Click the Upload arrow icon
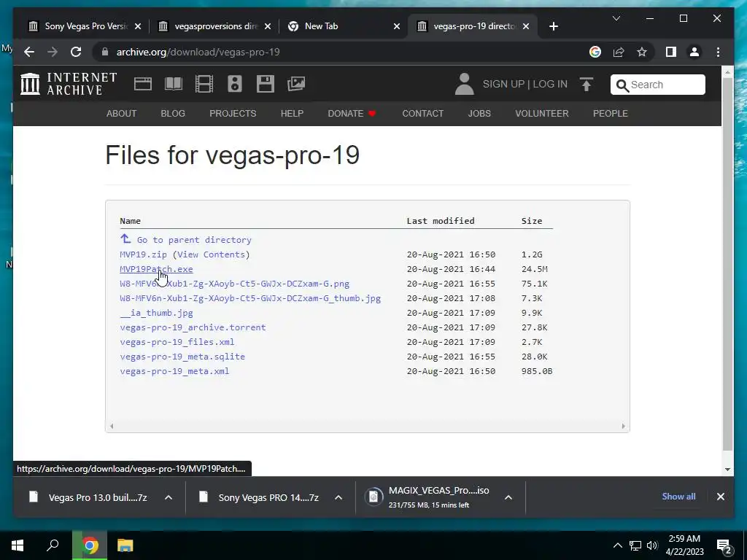Viewport: 747px width, 560px height. pos(587,85)
